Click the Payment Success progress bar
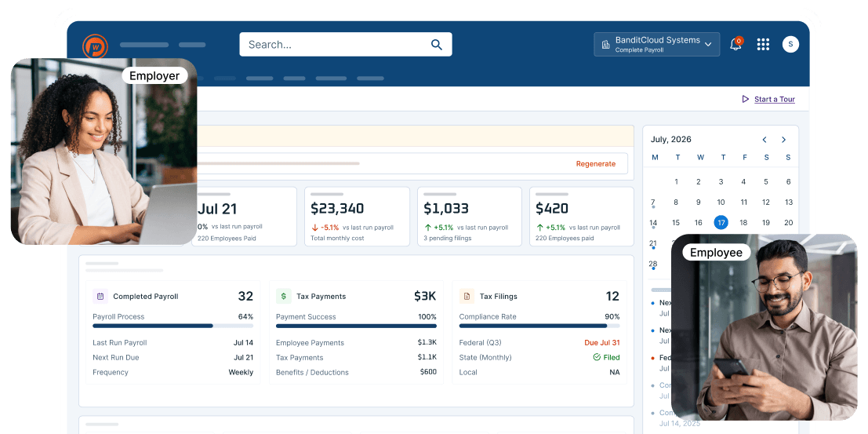 (x=356, y=326)
